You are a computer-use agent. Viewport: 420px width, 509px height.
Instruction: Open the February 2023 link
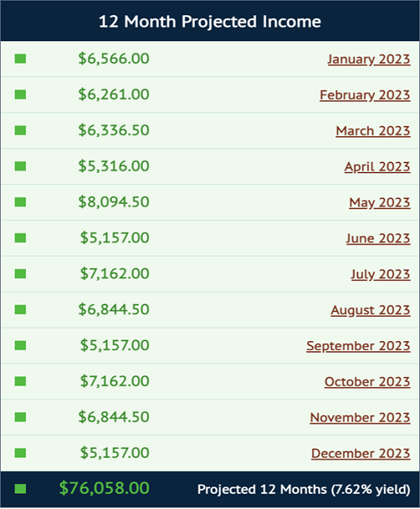365,96
